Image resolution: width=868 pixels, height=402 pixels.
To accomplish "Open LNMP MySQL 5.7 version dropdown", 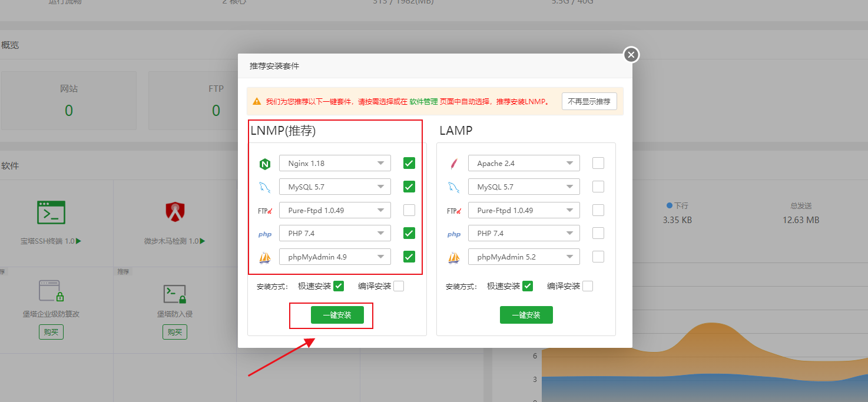I will pyautogui.click(x=335, y=187).
